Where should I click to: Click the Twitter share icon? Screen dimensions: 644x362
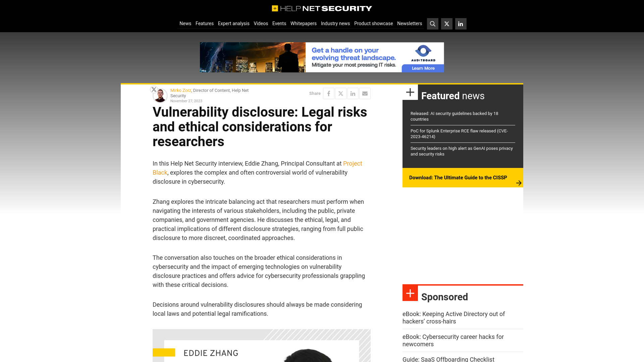click(x=340, y=93)
